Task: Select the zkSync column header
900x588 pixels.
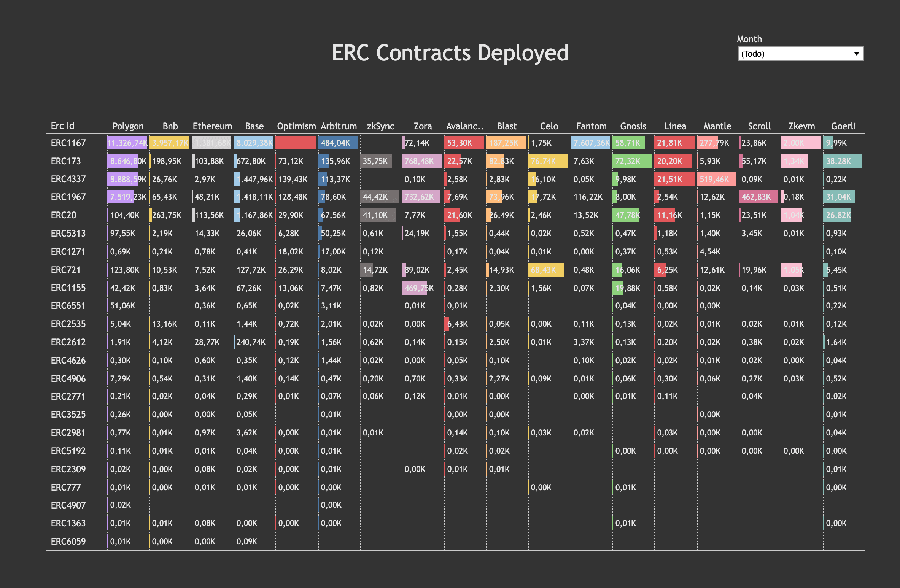Action: point(380,126)
